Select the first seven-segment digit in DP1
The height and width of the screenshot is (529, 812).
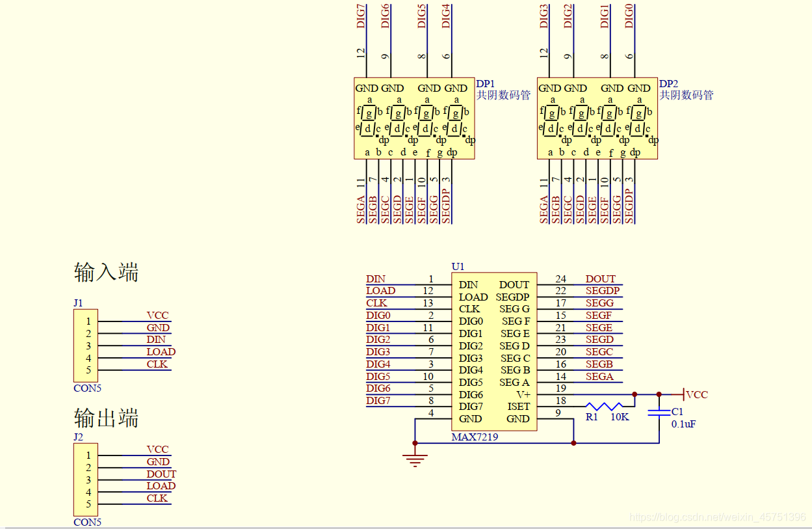pyautogui.click(x=369, y=120)
